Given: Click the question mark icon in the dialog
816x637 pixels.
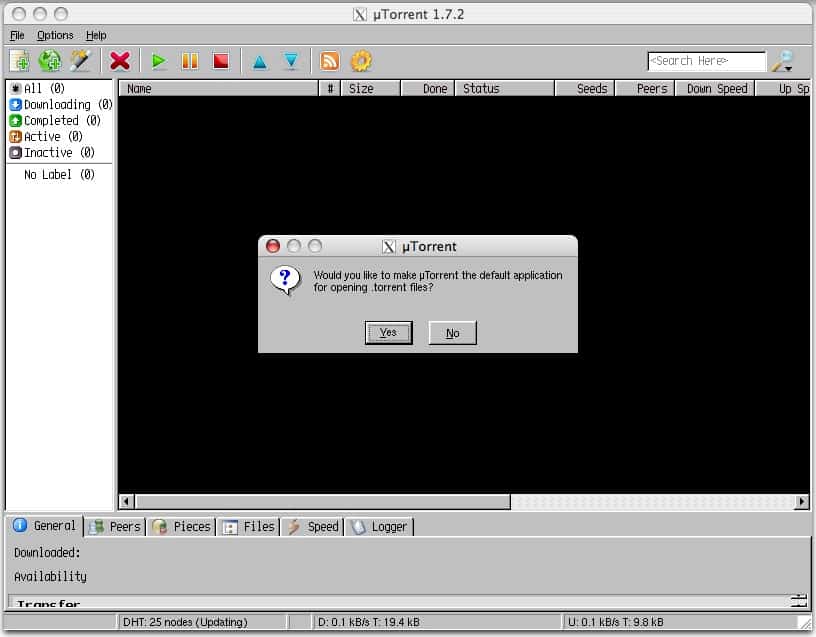Looking at the screenshot, I should pyautogui.click(x=285, y=280).
